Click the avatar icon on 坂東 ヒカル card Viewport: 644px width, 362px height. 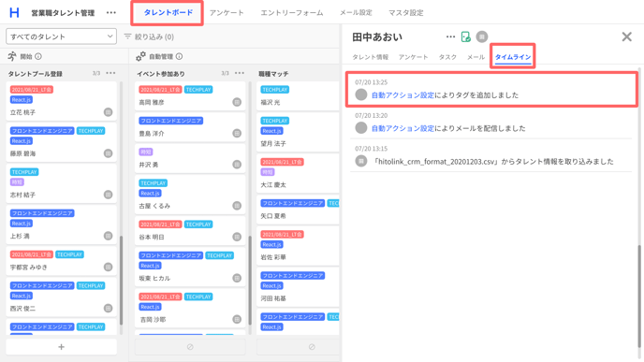point(237,278)
